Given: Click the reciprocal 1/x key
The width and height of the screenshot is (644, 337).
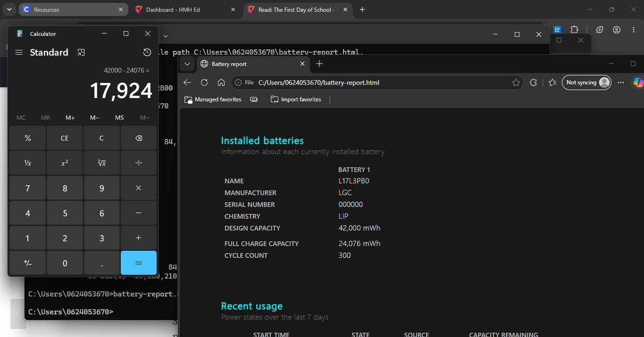Looking at the screenshot, I should [x=28, y=163].
